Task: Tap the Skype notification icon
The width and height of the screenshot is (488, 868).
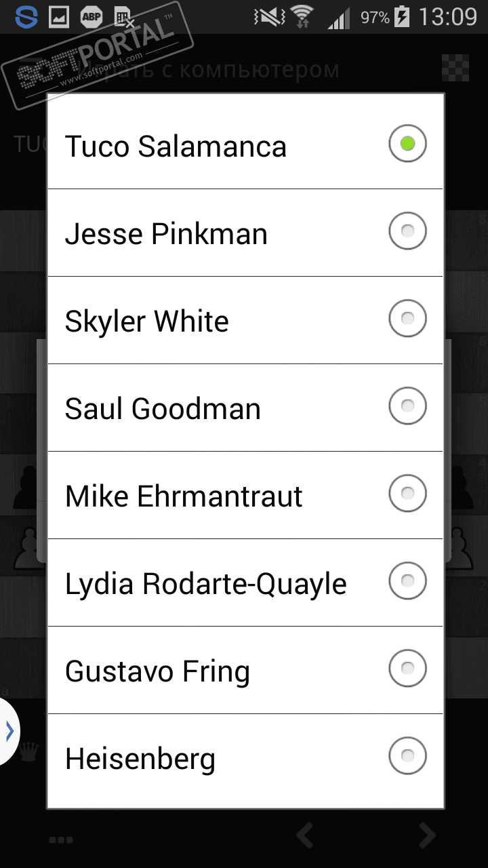Action: pyautogui.click(x=26, y=16)
